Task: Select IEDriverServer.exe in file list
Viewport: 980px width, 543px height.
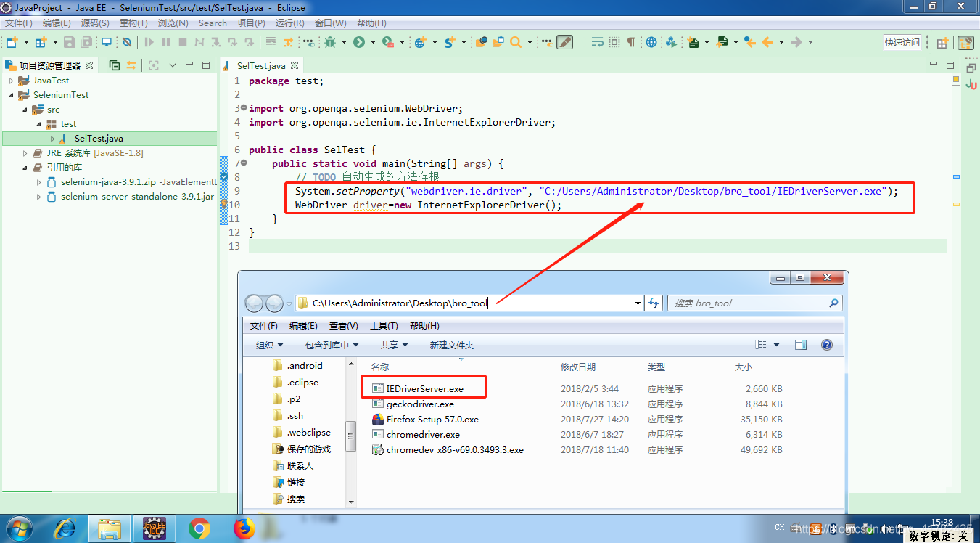Action: [425, 388]
